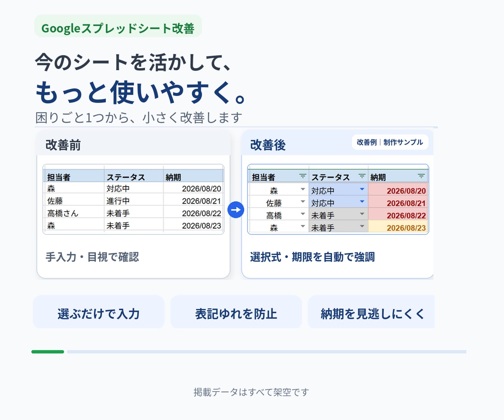
Task: Click the 選ぶだけで入力 button
Action: [x=99, y=312]
